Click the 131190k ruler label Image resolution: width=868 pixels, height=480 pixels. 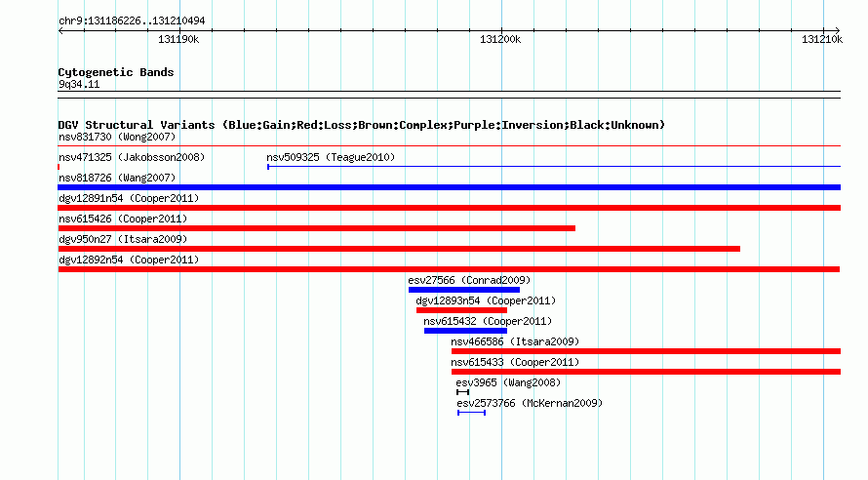click(178, 39)
